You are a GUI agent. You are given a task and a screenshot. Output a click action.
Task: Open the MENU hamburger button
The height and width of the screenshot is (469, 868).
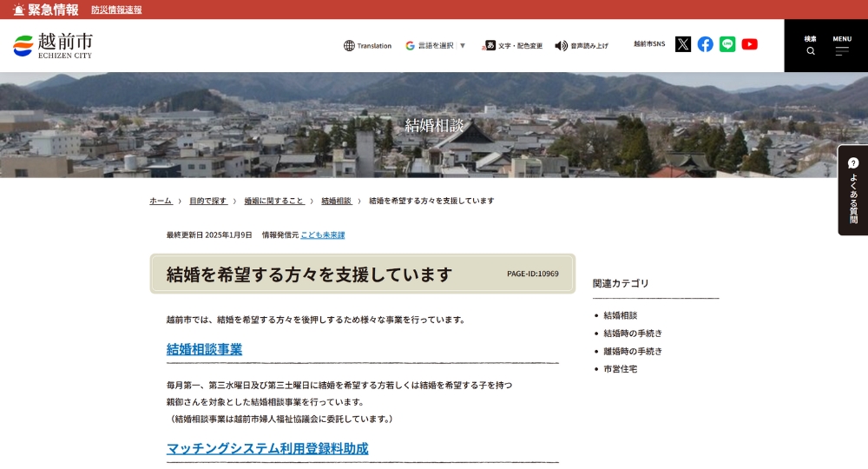(x=842, y=45)
